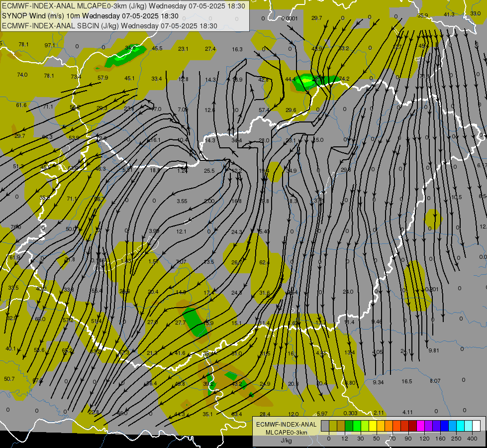Click the yellow swatch in the color scale
This screenshot has height=448, width=487.
(373, 426)
